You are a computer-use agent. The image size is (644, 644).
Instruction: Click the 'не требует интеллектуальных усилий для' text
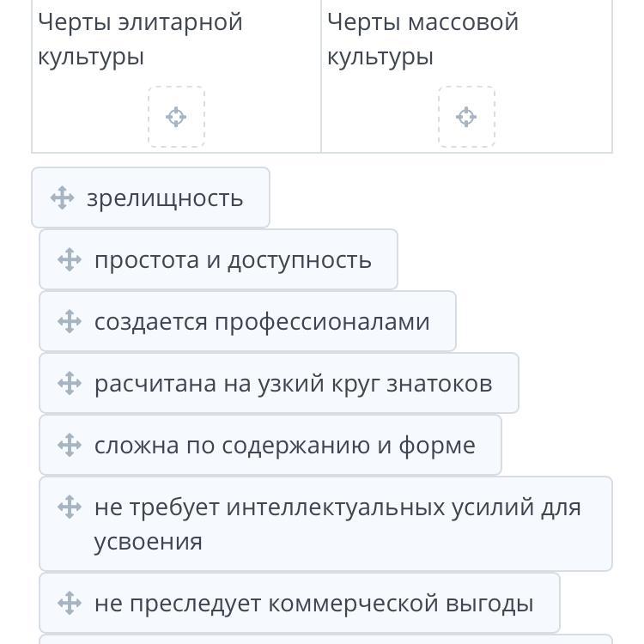(x=337, y=507)
